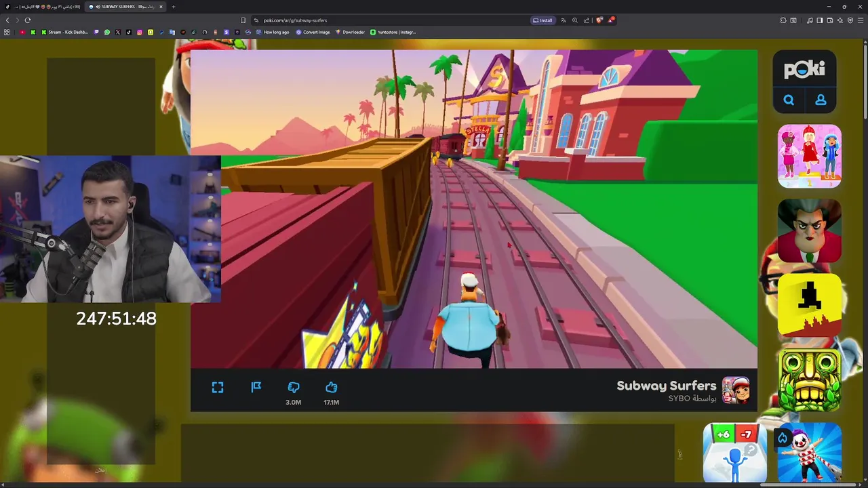Open the Twitch bookmark icon

click(x=96, y=32)
